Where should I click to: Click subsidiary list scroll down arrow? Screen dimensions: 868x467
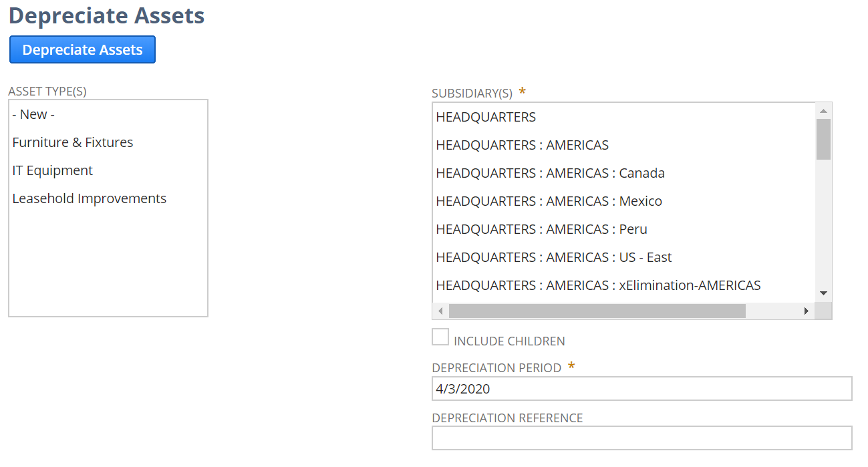point(823,293)
